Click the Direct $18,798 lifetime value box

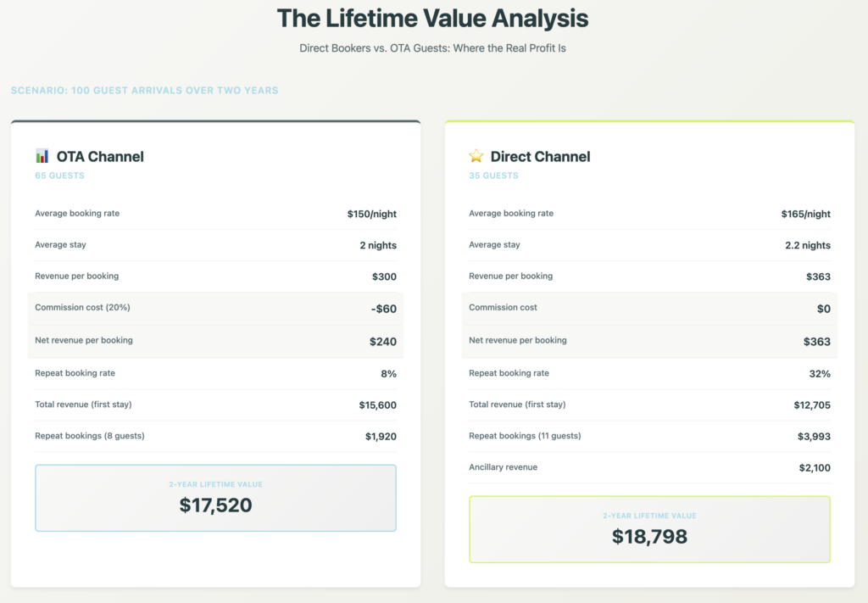click(x=649, y=529)
